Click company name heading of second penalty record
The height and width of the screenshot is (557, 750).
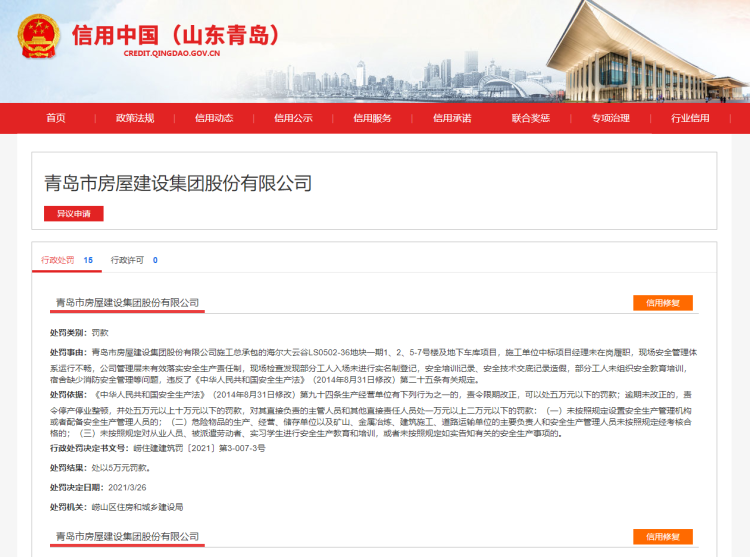point(127,536)
